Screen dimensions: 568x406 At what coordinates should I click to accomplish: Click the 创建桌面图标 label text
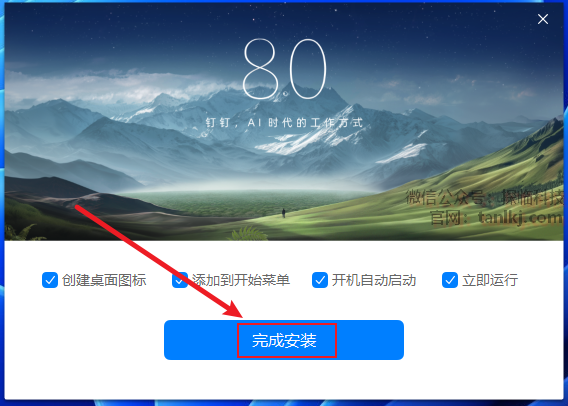tap(104, 280)
